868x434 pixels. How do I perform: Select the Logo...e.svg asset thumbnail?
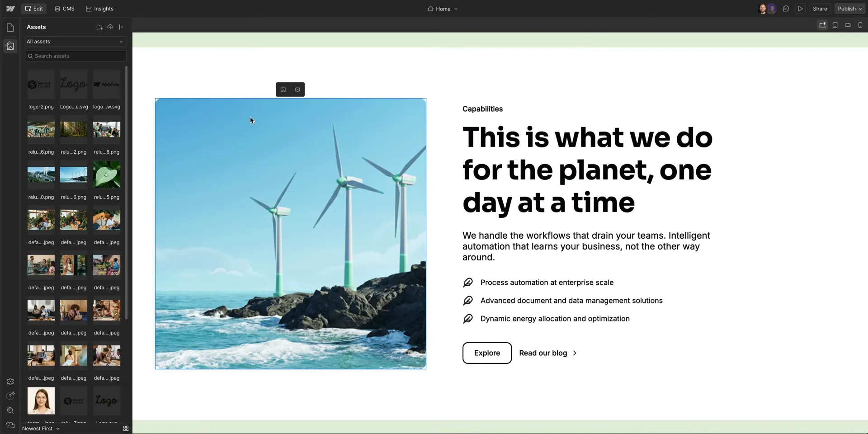[74, 85]
